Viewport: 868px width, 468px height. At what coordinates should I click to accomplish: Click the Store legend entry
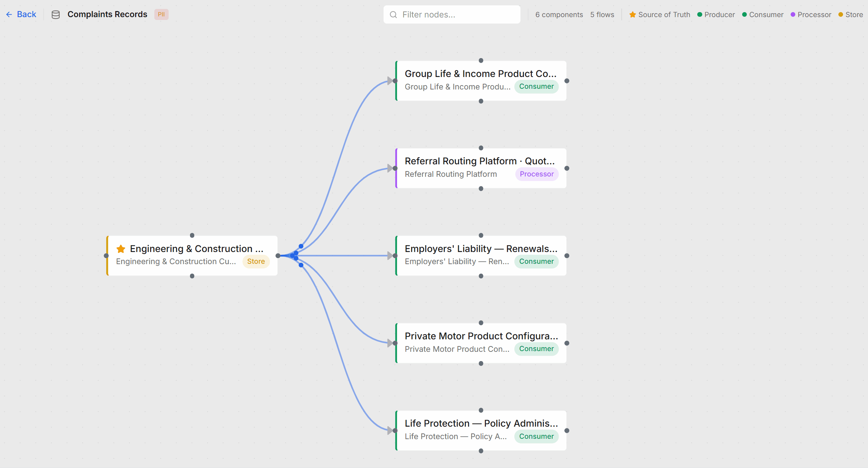[x=851, y=15]
